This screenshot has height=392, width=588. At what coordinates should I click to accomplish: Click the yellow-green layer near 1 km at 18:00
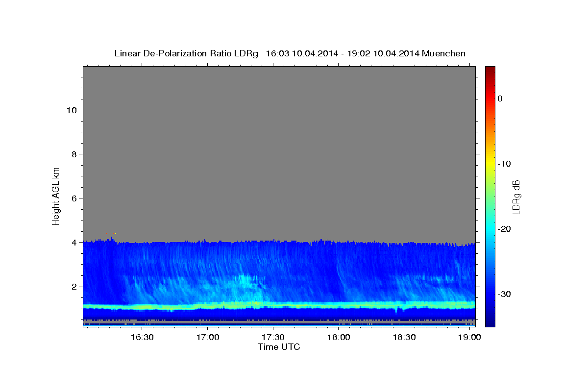point(339,305)
